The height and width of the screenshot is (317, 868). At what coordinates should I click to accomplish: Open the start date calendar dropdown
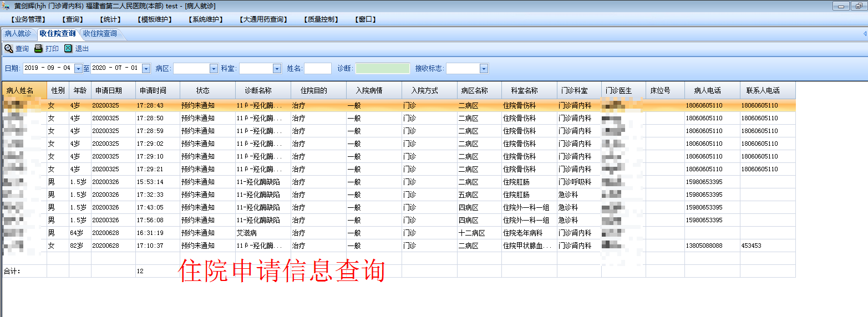point(78,68)
